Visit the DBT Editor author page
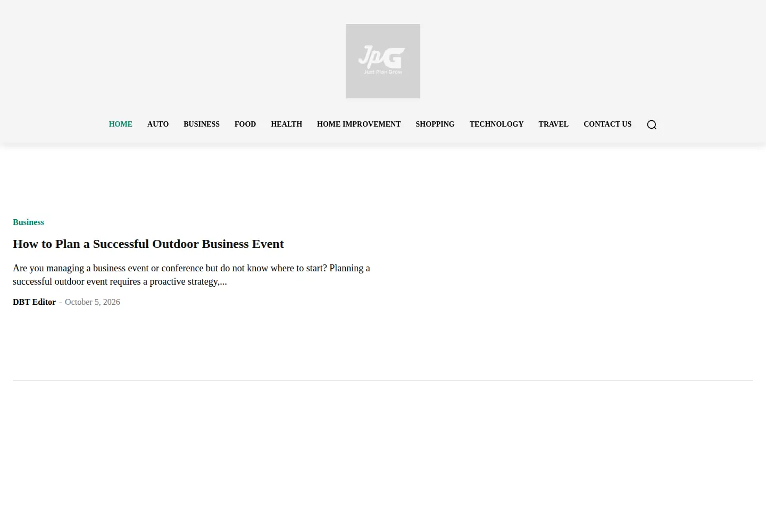The image size is (766, 532). 35,302
